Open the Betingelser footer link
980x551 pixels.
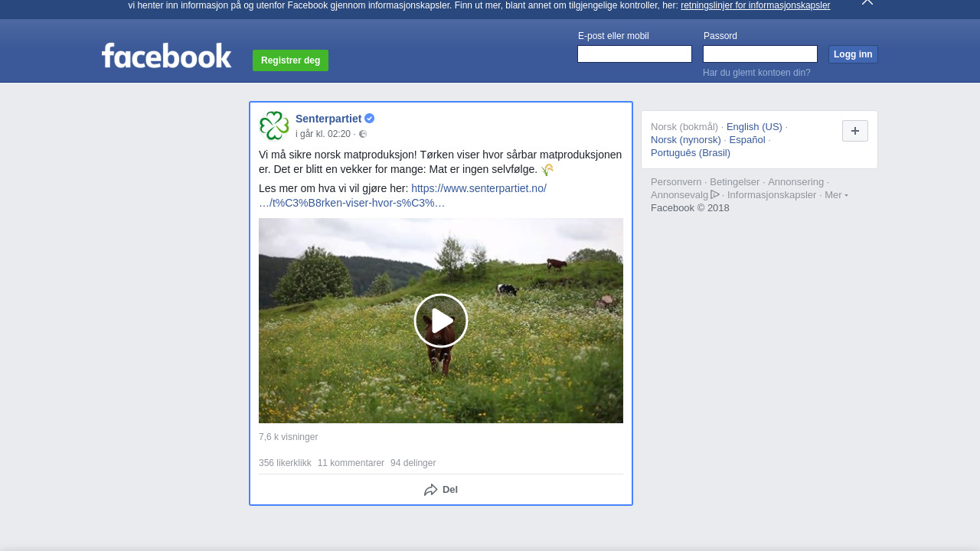tap(735, 182)
